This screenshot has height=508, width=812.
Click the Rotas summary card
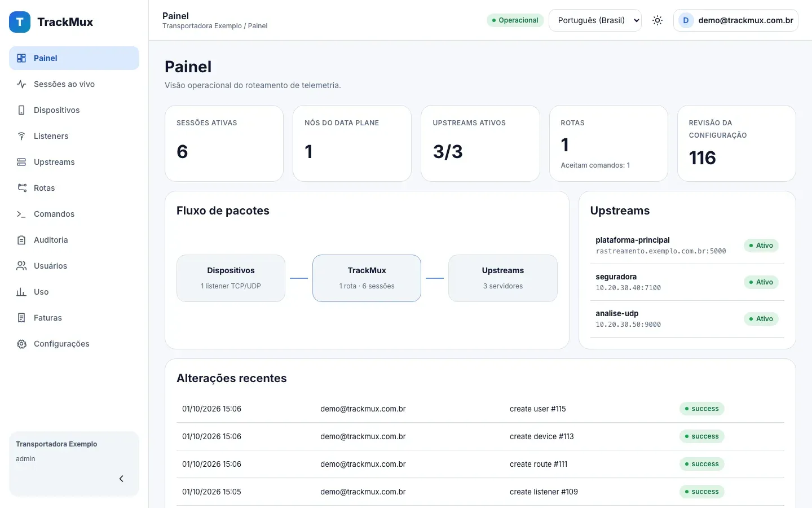click(608, 143)
